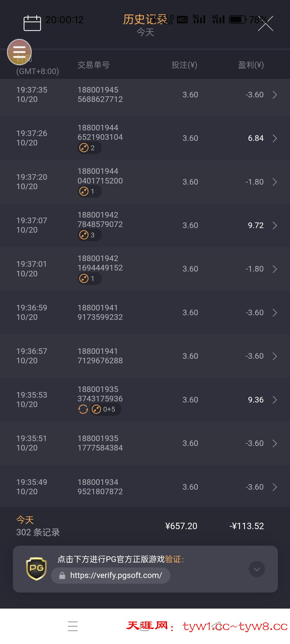
Task: Tap the 0+5 free spin badge
Action: [106, 409]
